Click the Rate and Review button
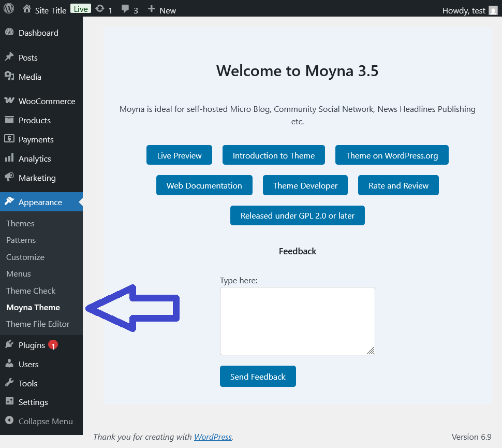The height and width of the screenshot is (448, 502). [398, 185]
